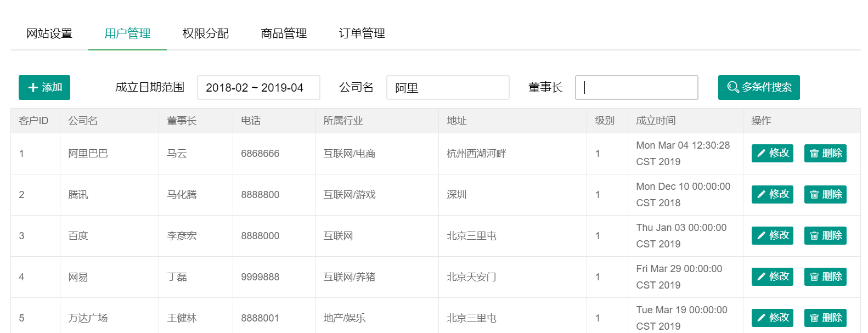Go to the 商品管理 tab

click(284, 33)
